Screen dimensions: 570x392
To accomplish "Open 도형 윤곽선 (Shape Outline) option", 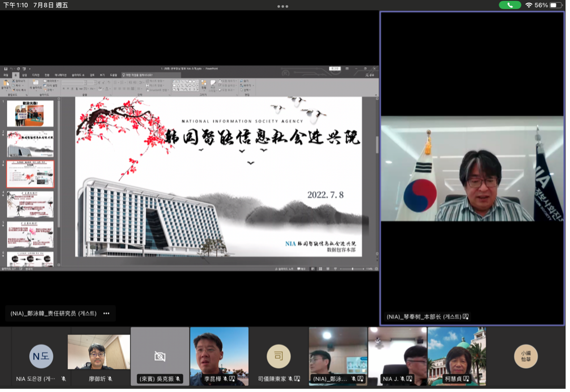I will [227, 85].
